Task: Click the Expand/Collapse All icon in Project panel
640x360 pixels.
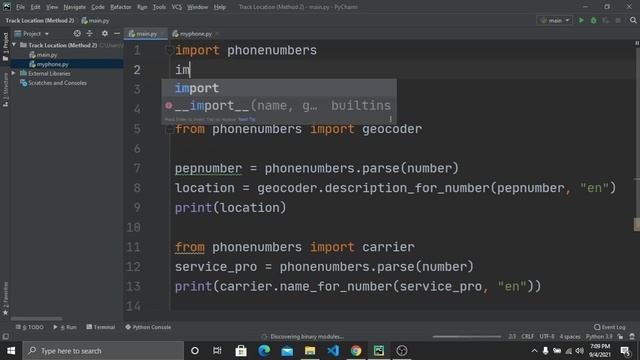Action: click(x=90, y=33)
